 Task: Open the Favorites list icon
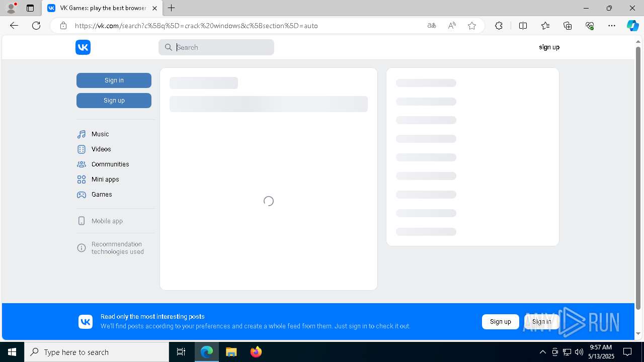[545, 26]
